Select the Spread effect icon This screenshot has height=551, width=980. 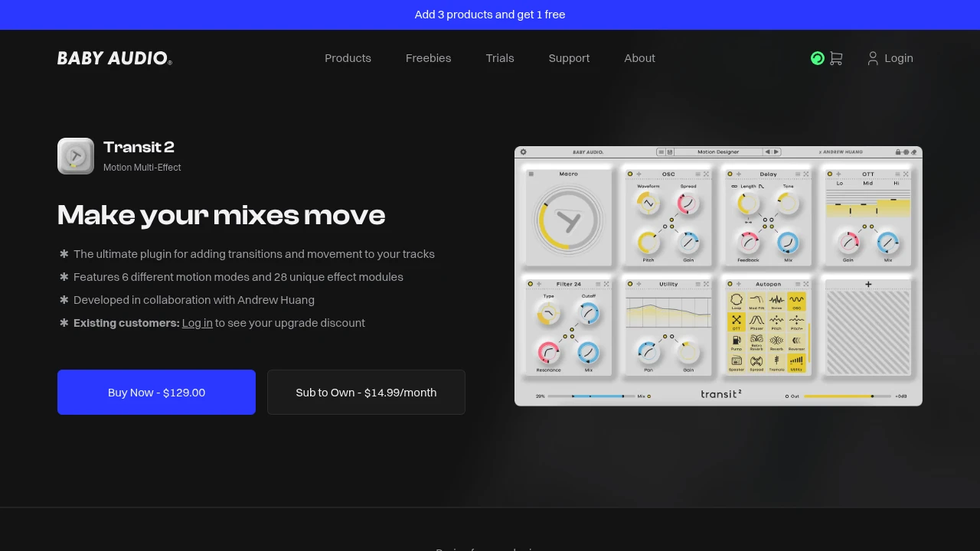(756, 364)
